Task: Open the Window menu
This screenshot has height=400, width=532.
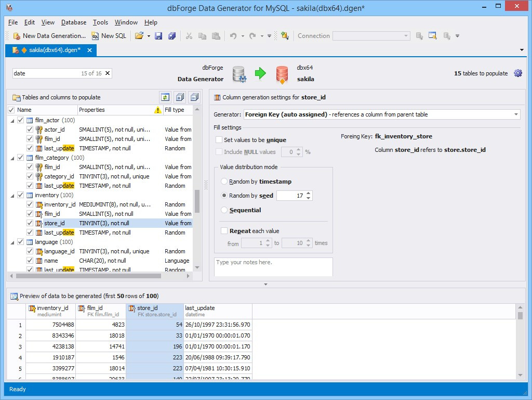Action: click(x=126, y=22)
